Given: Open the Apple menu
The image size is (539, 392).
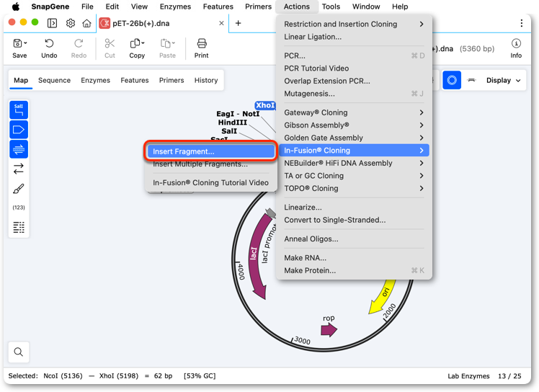Looking at the screenshot, I should coord(16,6).
